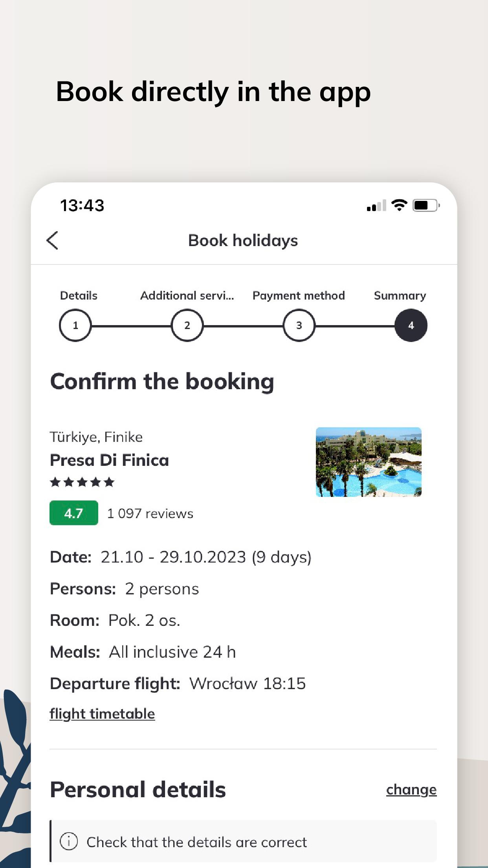Open the Presa Di Finica hotel photo
The height and width of the screenshot is (868, 488).
(369, 462)
